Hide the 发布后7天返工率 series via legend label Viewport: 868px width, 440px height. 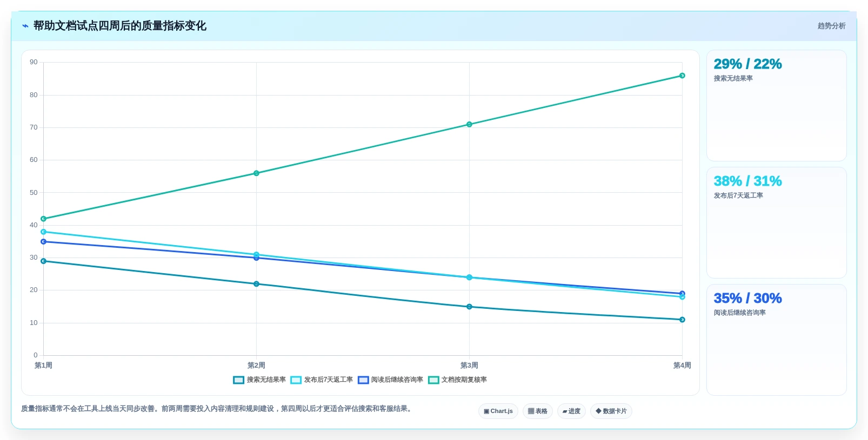click(x=328, y=380)
